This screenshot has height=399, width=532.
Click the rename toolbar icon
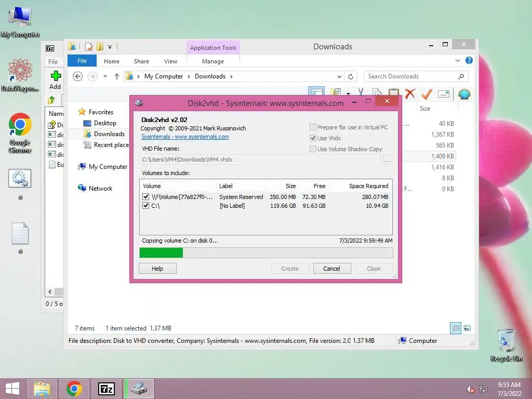pyautogui.click(x=444, y=94)
